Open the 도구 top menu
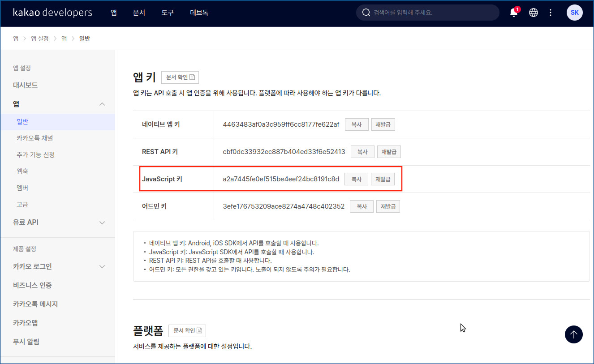Image resolution: width=594 pixels, height=364 pixels. click(x=167, y=13)
